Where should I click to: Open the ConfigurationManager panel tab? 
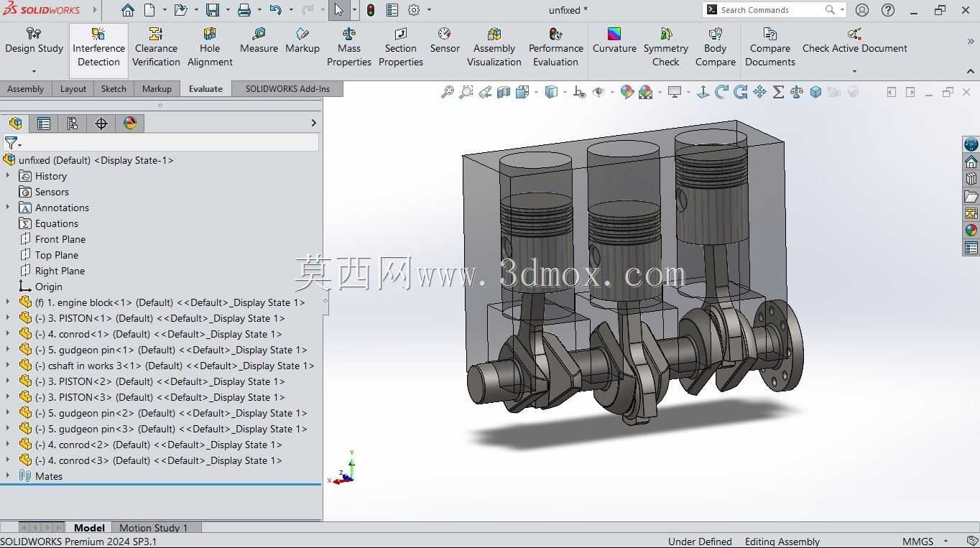72,124
